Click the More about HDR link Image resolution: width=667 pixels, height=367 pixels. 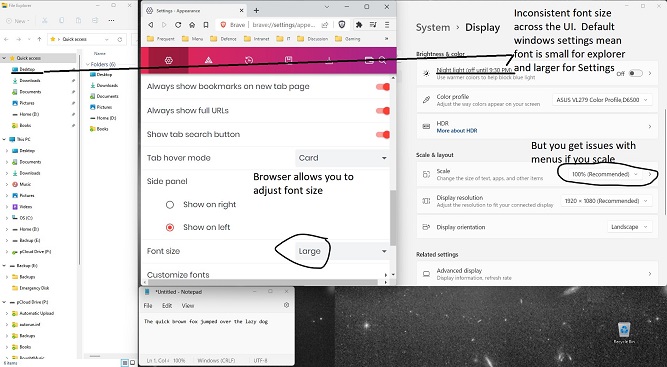pos(456,131)
